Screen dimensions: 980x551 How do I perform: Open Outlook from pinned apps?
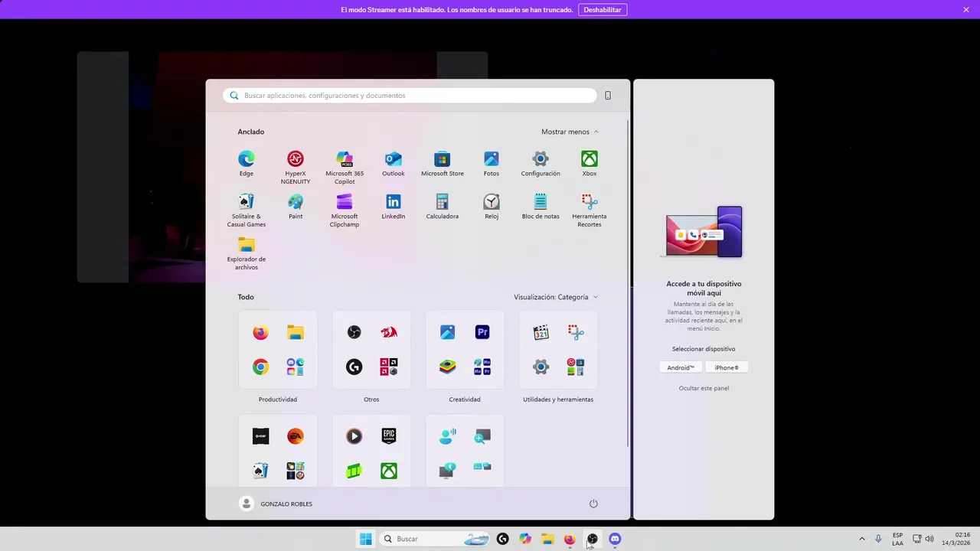pos(394,163)
